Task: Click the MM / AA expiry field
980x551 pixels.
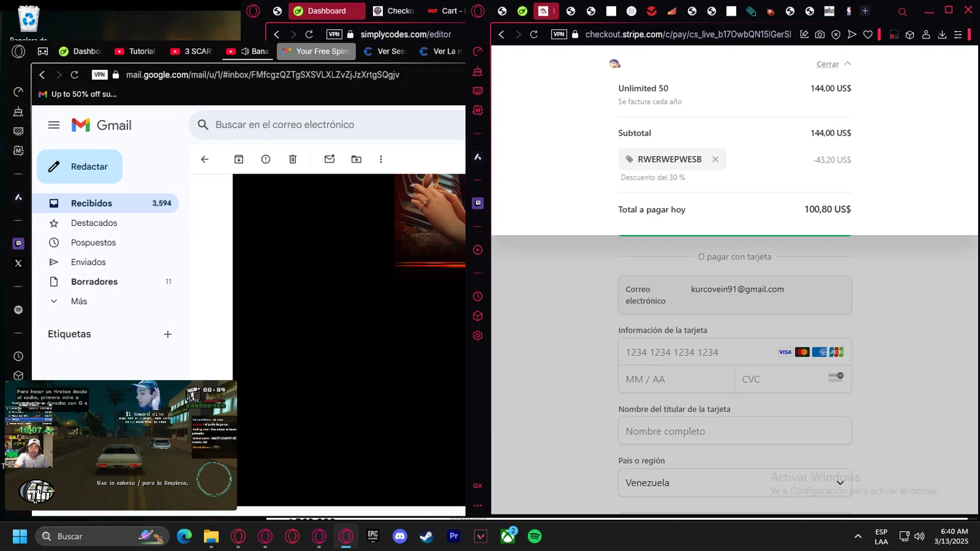Action: point(676,379)
